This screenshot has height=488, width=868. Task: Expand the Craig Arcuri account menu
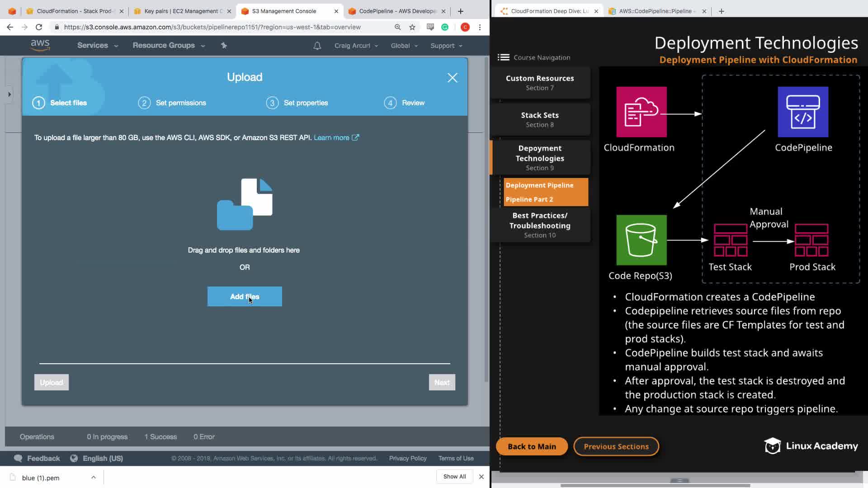(356, 46)
